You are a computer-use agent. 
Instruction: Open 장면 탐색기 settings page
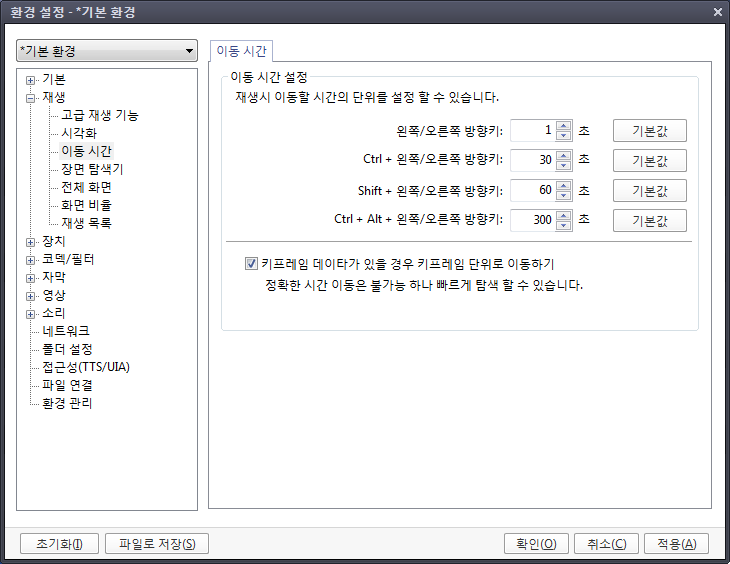[x=92, y=169]
